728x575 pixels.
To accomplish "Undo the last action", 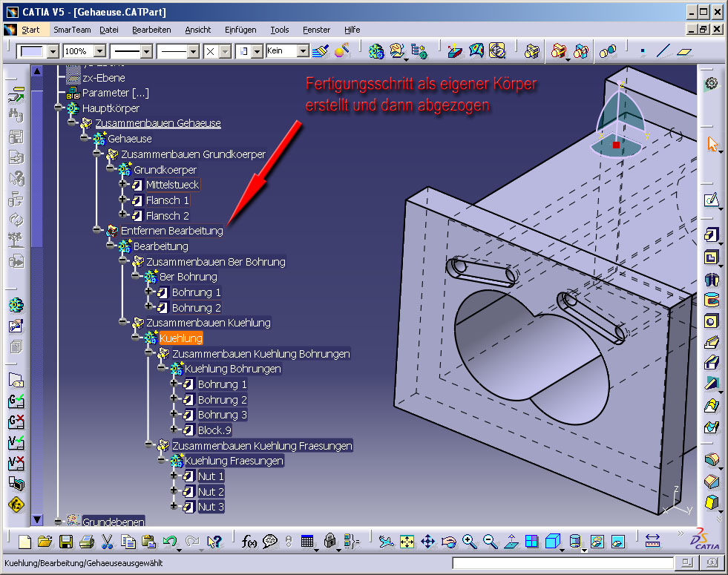I will click(169, 542).
